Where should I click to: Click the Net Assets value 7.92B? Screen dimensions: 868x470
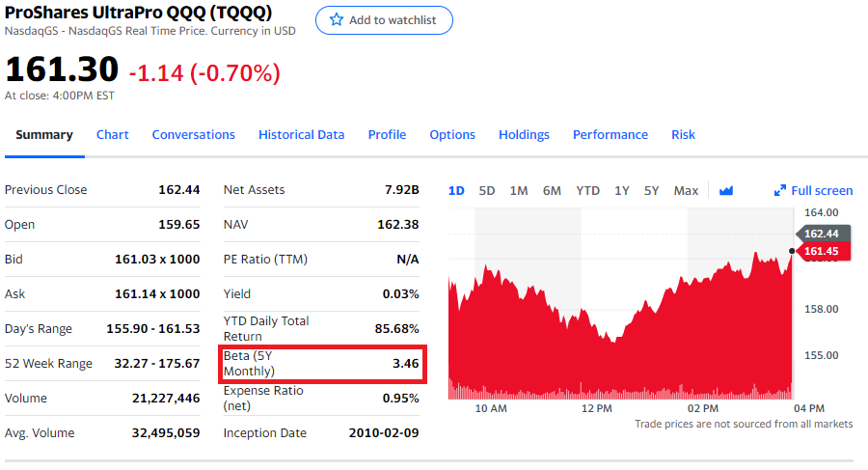click(x=402, y=189)
